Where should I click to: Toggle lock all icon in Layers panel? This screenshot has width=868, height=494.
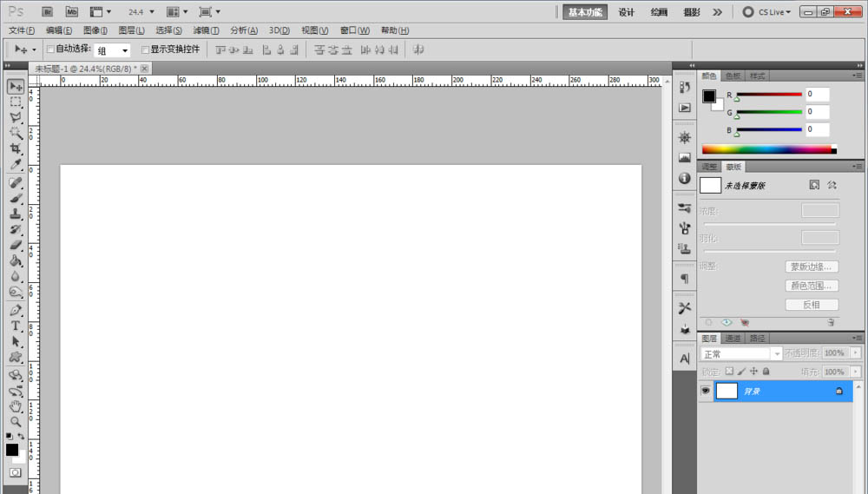(x=766, y=371)
